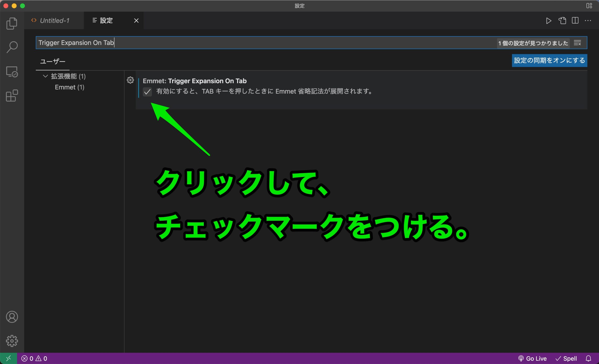This screenshot has width=599, height=364.
Task: Open settings JSON file icon
Action: (x=562, y=21)
